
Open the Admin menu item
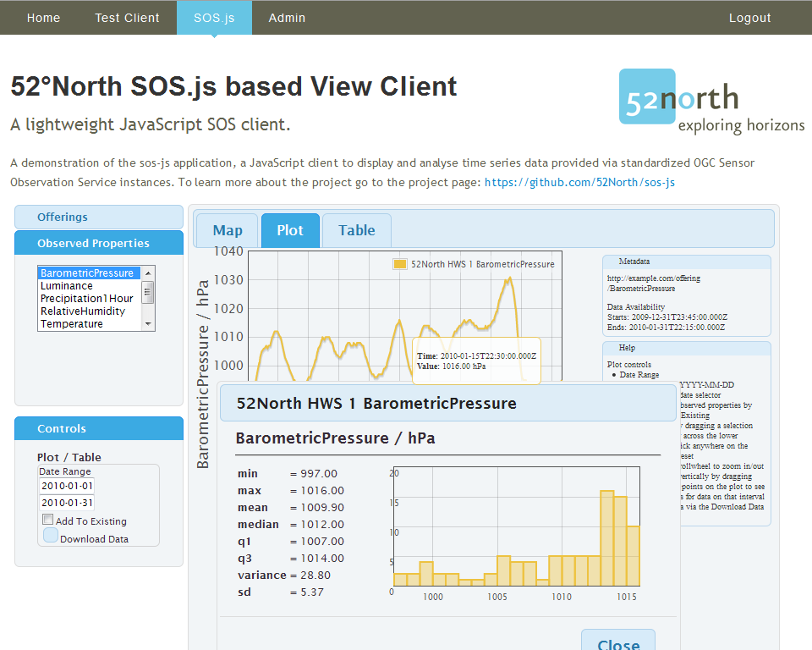(287, 18)
